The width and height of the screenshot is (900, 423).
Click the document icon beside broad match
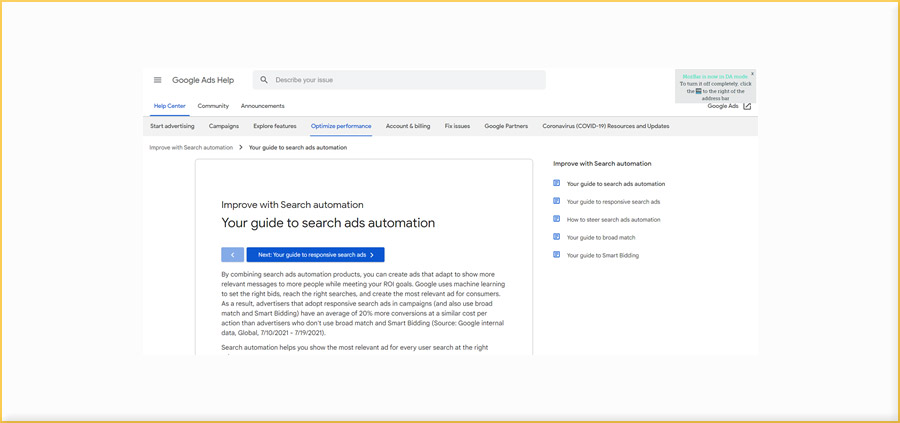pos(556,236)
